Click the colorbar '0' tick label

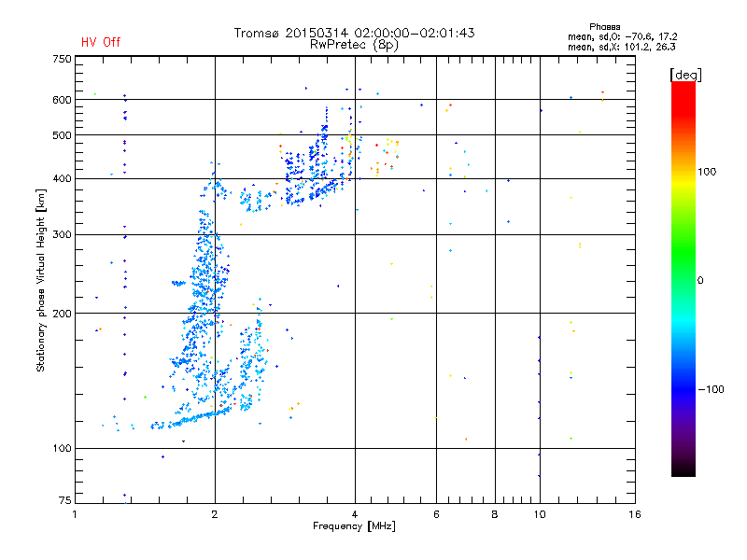(x=700, y=281)
